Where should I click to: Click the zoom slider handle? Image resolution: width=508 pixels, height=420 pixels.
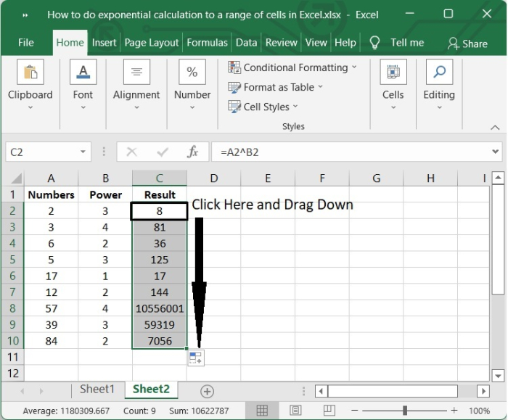tap(404, 411)
